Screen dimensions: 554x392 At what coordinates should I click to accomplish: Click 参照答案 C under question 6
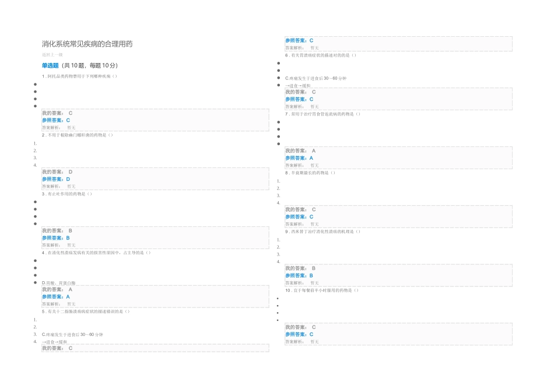pyautogui.click(x=300, y=99)
